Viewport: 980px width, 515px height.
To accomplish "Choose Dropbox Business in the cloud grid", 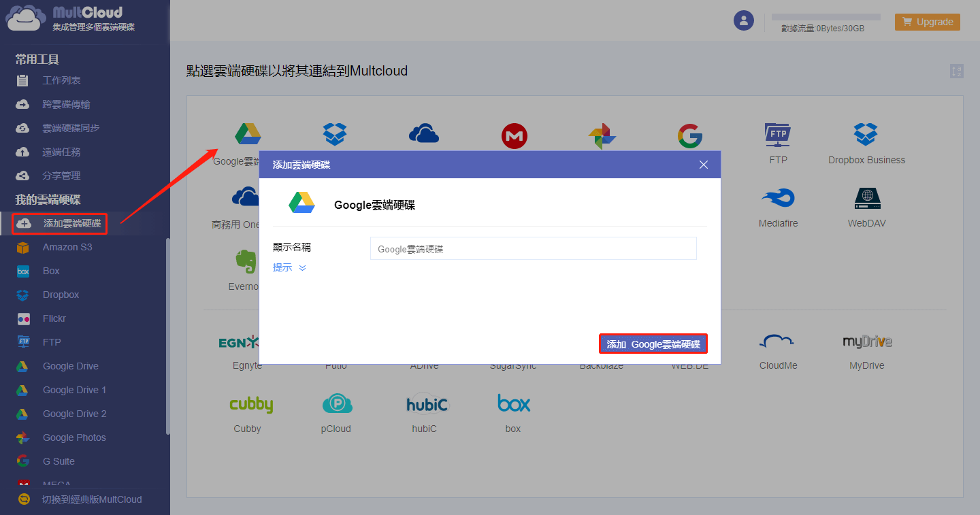I will click(866, 142).
